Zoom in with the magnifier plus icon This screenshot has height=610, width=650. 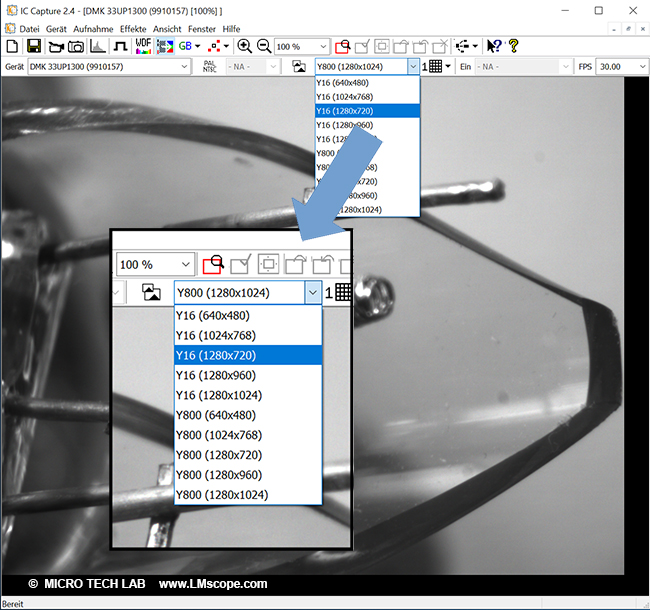point(244,47)
